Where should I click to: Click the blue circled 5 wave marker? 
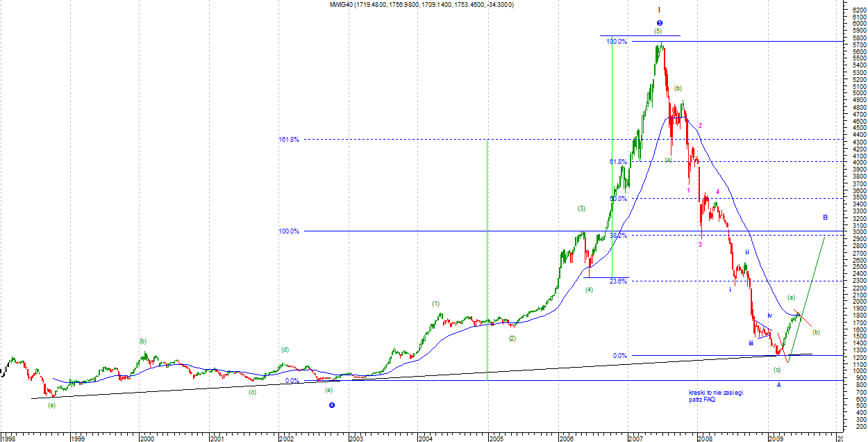click(x=658, y=22)
